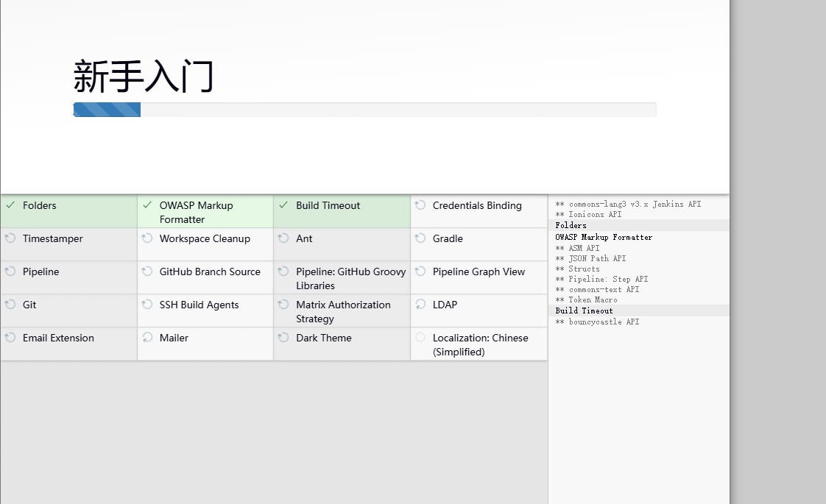This screenshot has width=826, height=504.
Task: Click the Token Macro log line
Action: 586,299
